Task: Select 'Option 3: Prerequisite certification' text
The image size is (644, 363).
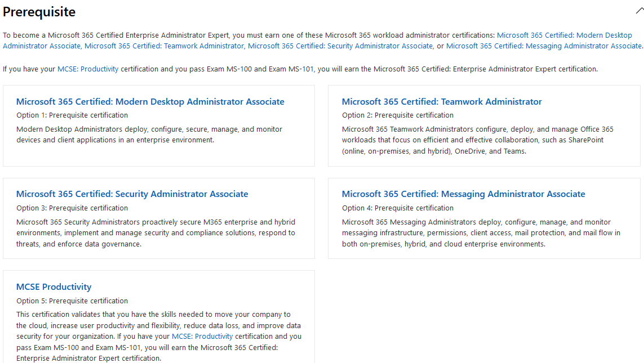Action: coord(72,208)
